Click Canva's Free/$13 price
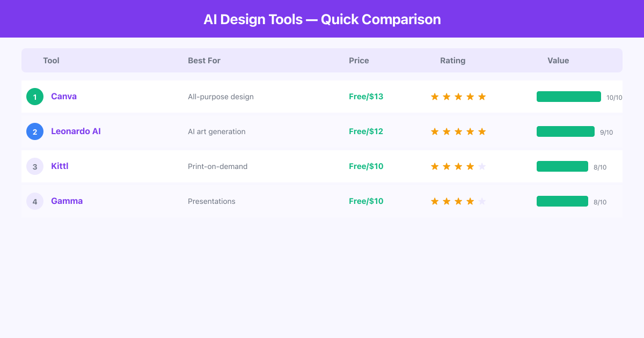The width and height of the screenshot is (644, 338). point(366,97)
